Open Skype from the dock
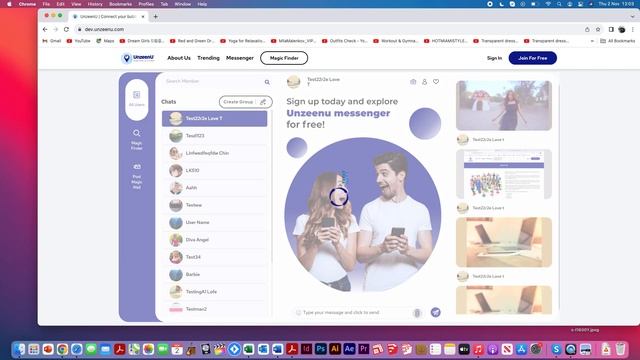The image size is (640, 360). coord(556,349)
